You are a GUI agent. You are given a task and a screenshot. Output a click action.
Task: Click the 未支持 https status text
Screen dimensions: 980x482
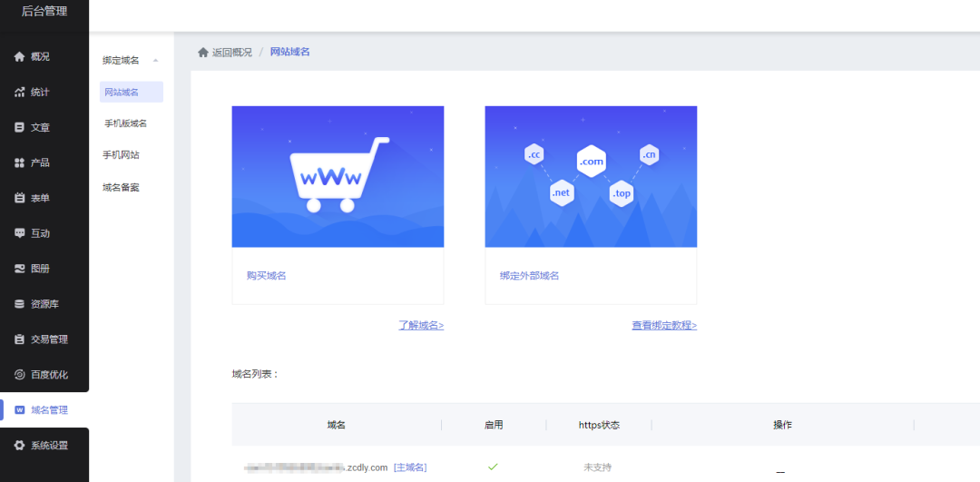tap(597, 467)
